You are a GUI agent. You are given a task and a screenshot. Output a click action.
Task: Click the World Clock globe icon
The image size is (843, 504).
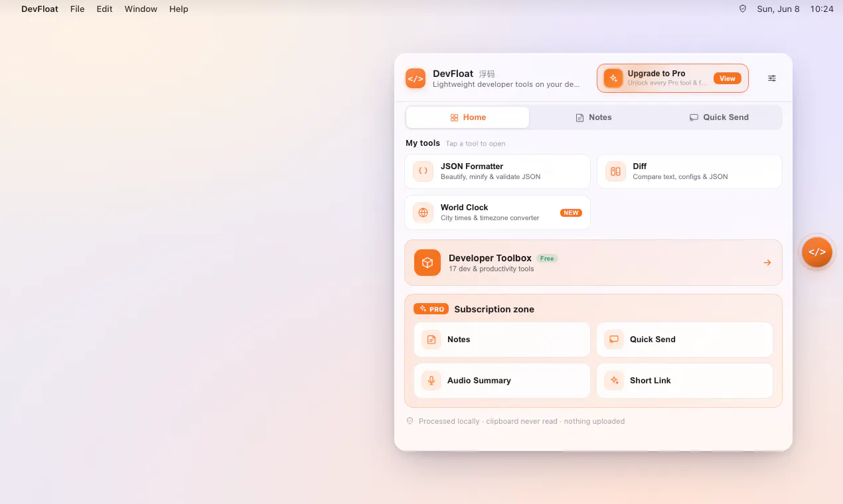(423, 212)
